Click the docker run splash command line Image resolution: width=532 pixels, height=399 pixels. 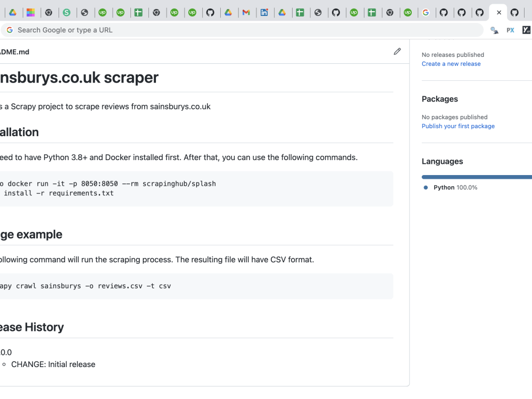coord(108,184)
